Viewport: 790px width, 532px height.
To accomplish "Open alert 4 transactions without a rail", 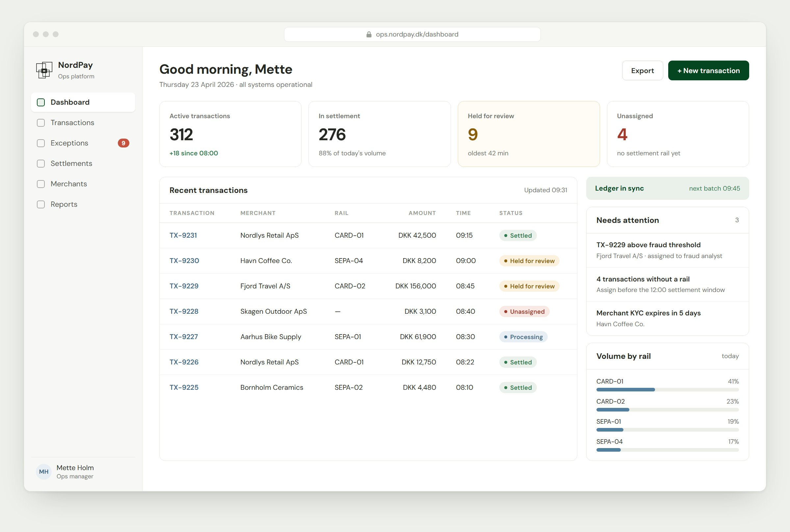I will [667, 284].
